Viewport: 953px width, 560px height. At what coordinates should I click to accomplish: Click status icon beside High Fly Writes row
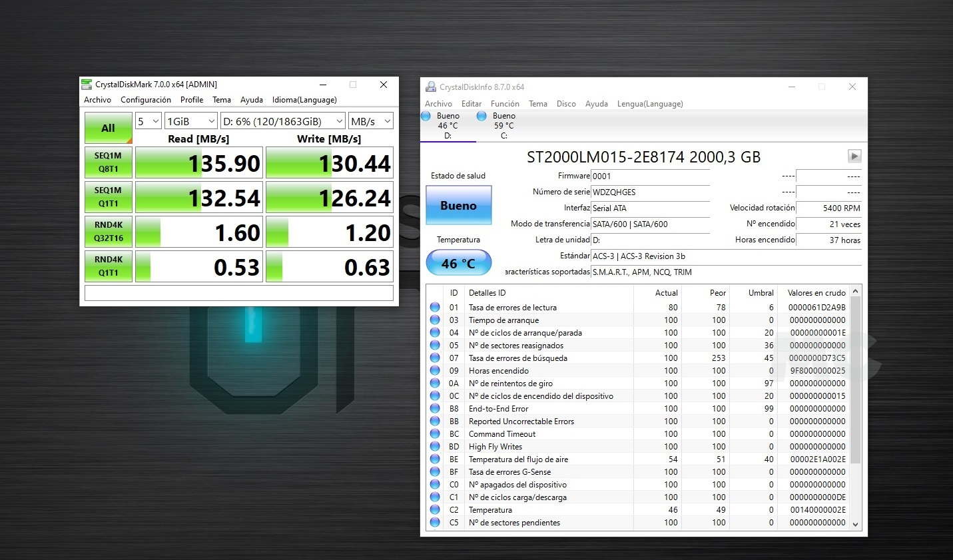point(435,447)
